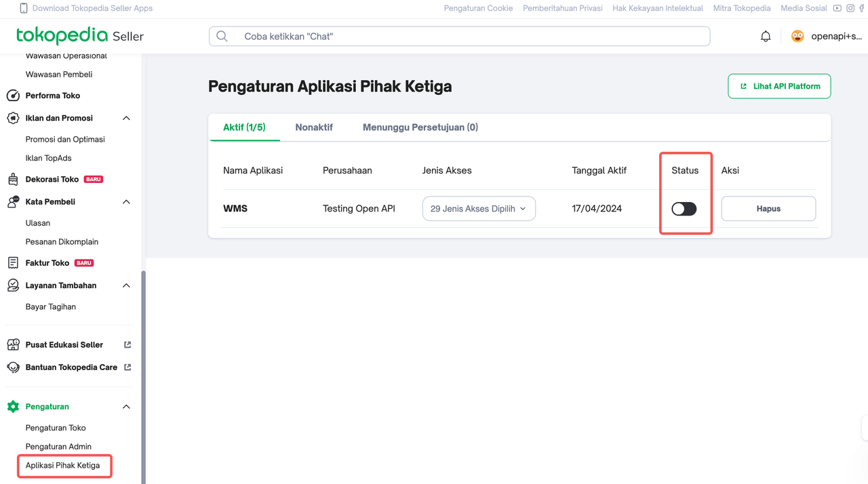This screenshot has height=484, width=868.
Task: Open Mitra Tokopedia link
Action: pos(742,8)
